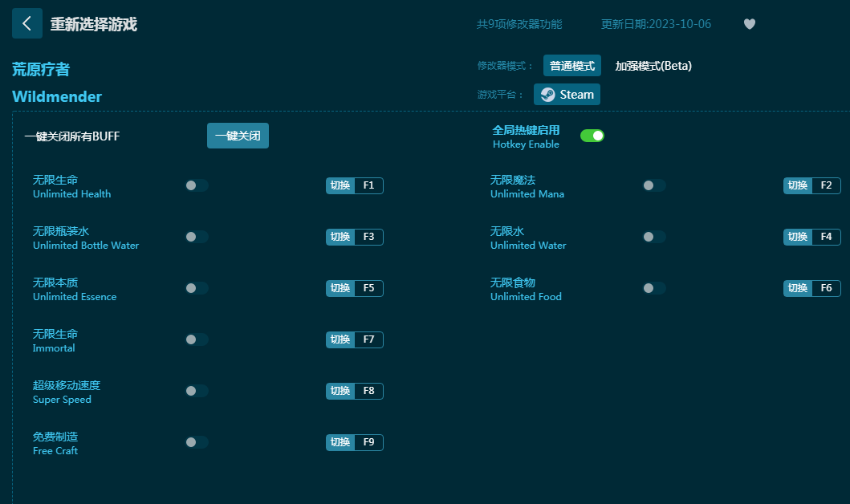
Task: Enable the Unlimited Water switch
Action: [653, 237]
